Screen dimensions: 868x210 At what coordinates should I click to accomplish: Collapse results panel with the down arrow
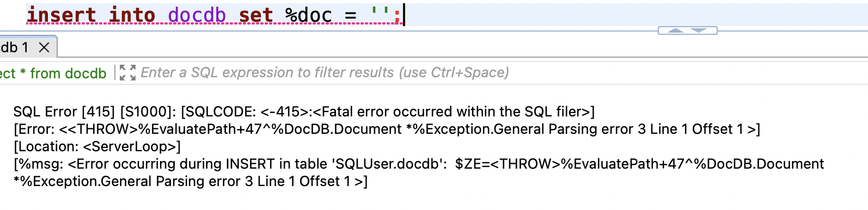[699, 30]
